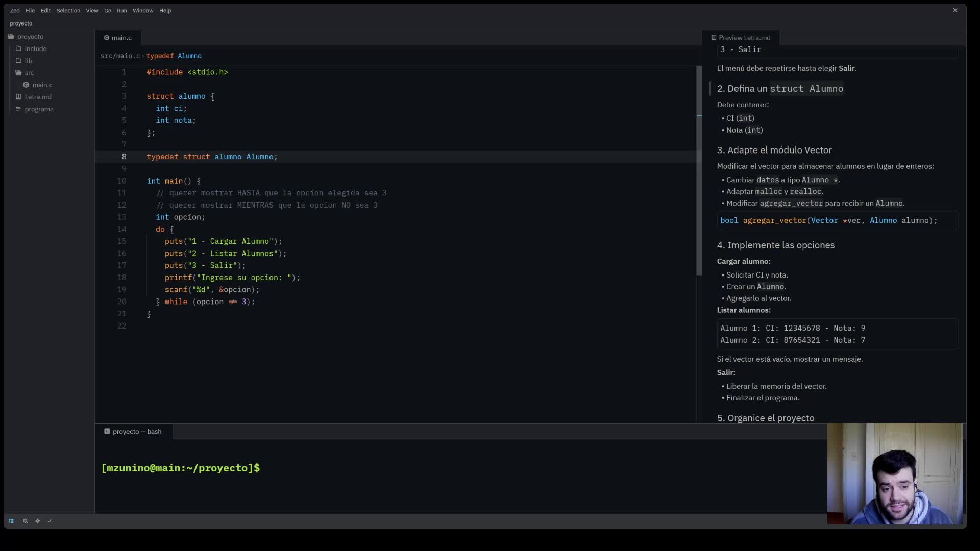The image size is (980, 551).
Task: Switch to the Preview Letra.md tab
Action: tap(741, 38)
